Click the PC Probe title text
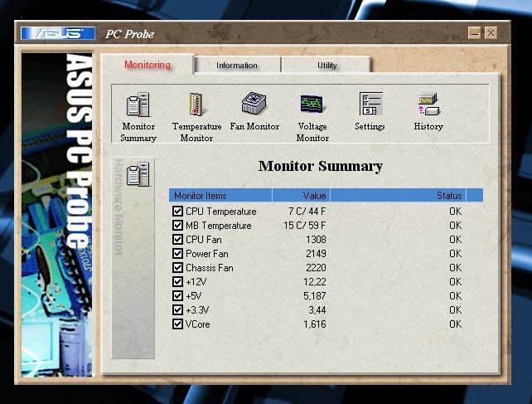The image size is (532, 404). click(x=129, y=34)
